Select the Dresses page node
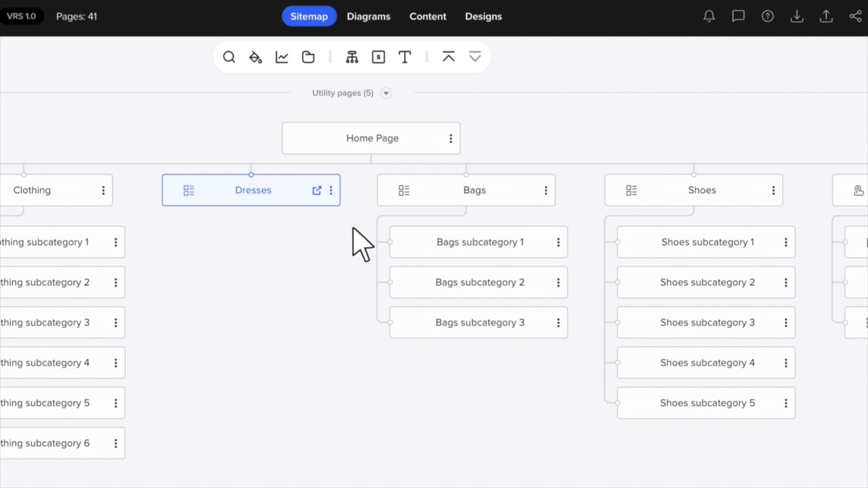868x488 pixels. pos(251,190)
